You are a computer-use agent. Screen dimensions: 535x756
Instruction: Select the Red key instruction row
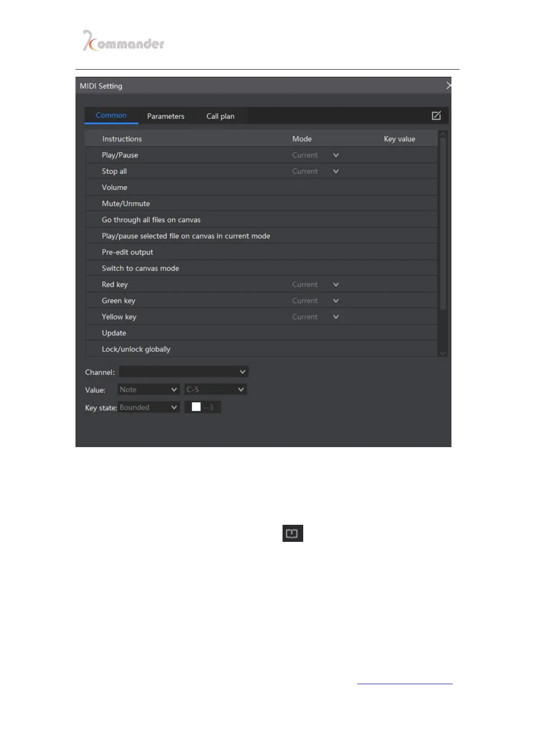(x=261, y=284)
